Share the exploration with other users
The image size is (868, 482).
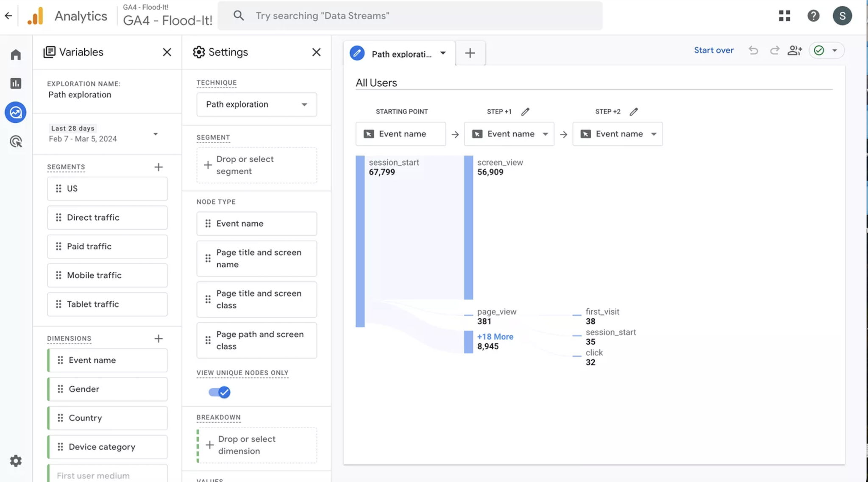[795, 50]
